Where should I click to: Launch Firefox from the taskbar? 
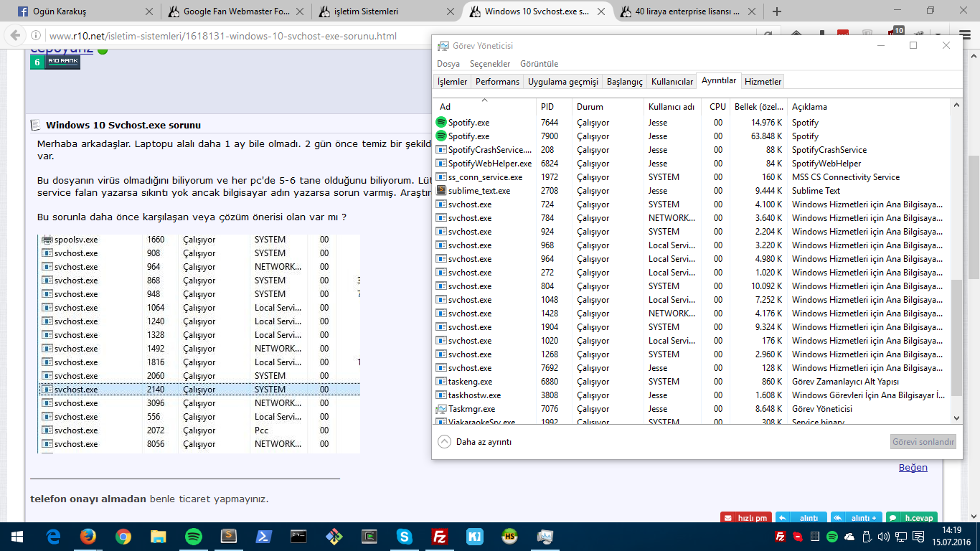click(88, 536)
